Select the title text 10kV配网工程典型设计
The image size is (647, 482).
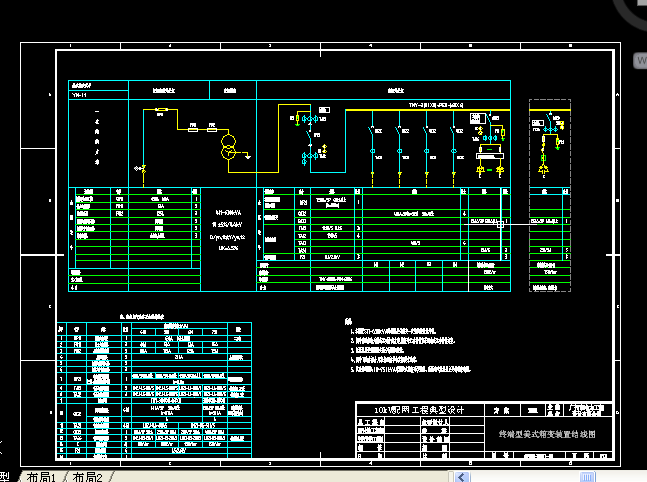pyautogui.click(x=419, y=410)
